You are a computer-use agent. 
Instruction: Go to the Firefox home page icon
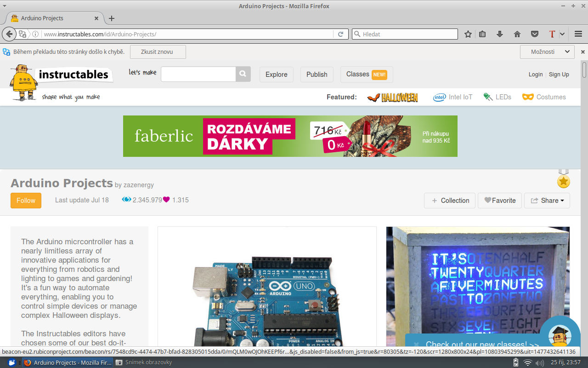517,34
